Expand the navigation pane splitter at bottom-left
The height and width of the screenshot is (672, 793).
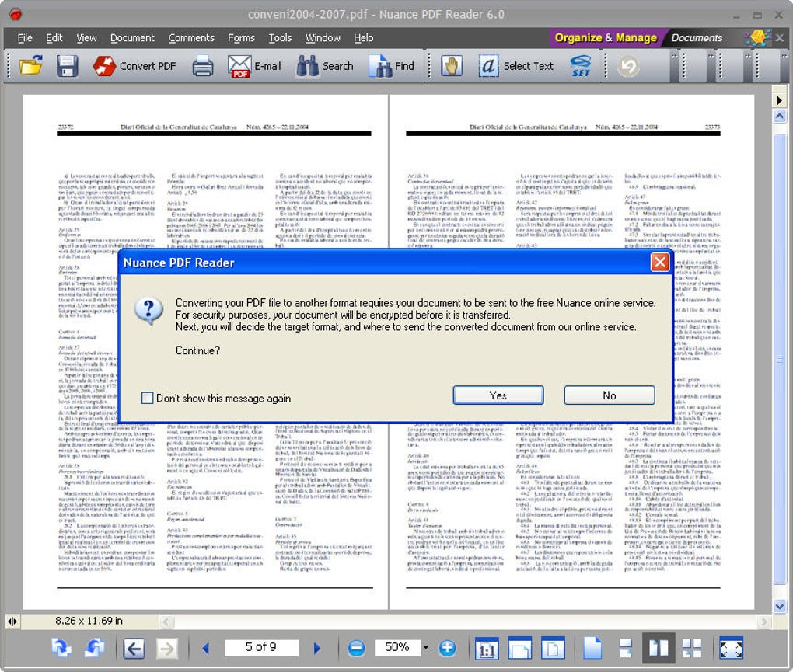click(12, 621)
